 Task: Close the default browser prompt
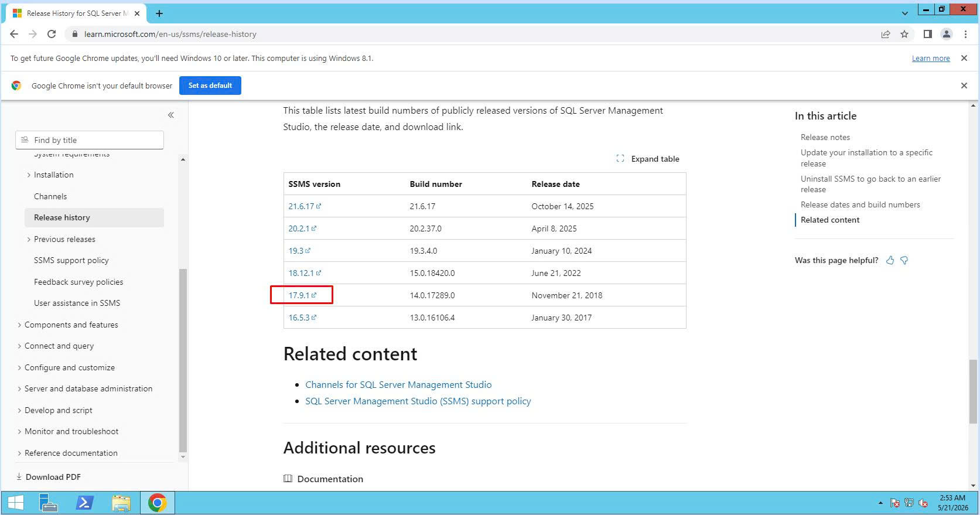[964, 86]
